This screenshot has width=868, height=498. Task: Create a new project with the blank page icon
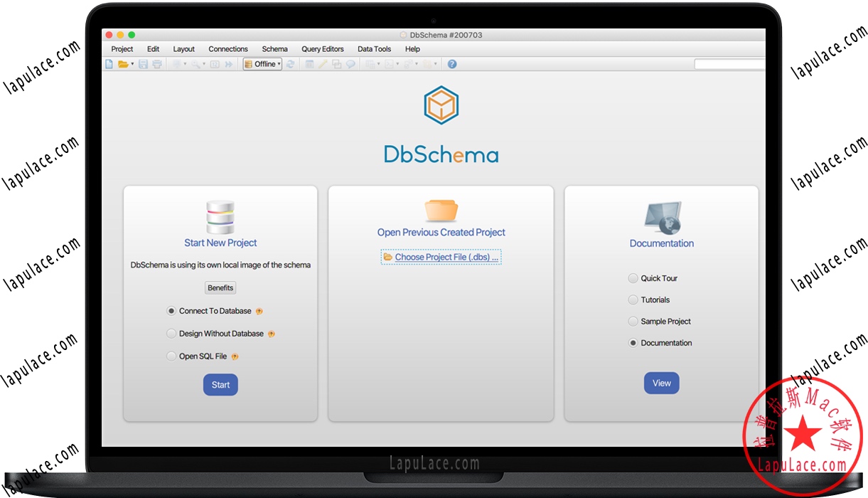[x=108, y=64]
